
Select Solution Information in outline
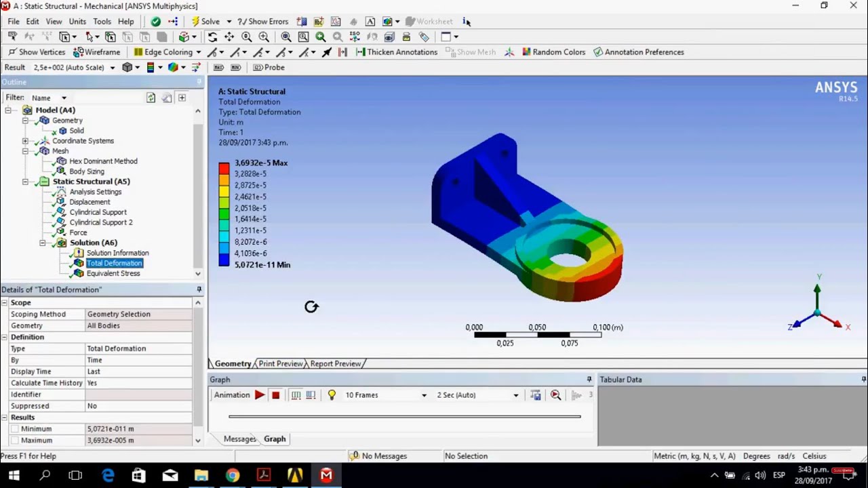click(x=117, y=253)
